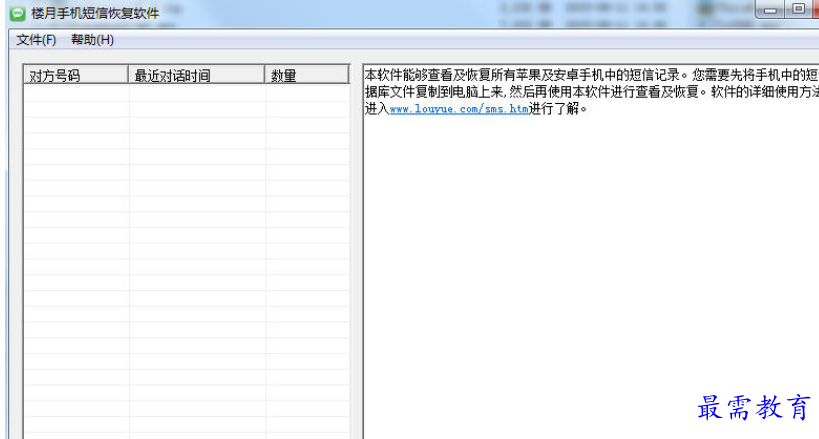Open the 帮助(H) menu

point(92,40)
